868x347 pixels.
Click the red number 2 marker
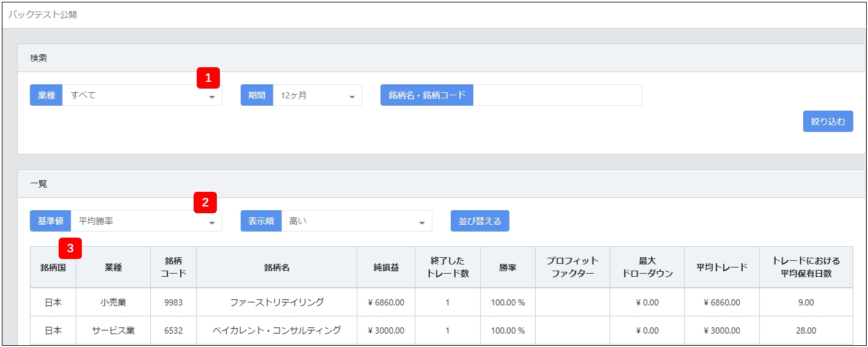(205, 203)
